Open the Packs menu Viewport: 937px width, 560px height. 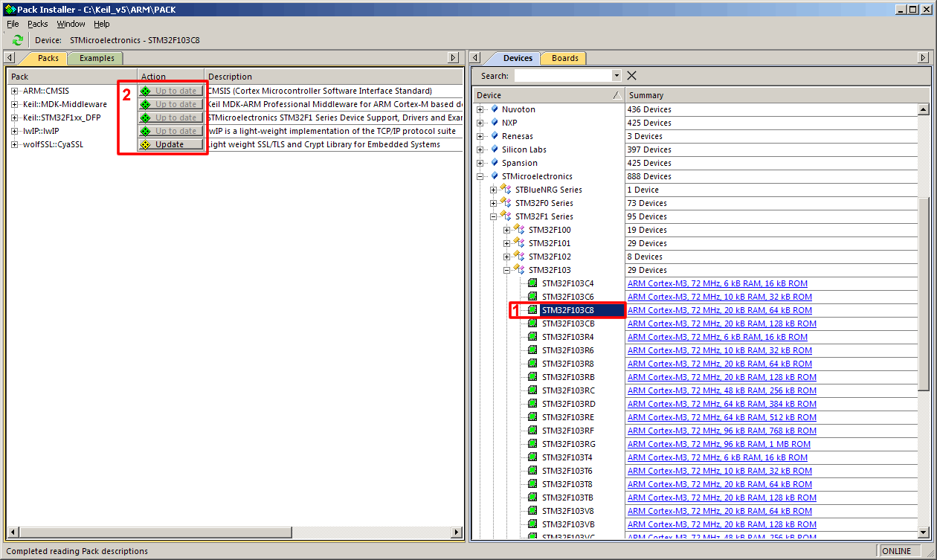click(37, 24)
